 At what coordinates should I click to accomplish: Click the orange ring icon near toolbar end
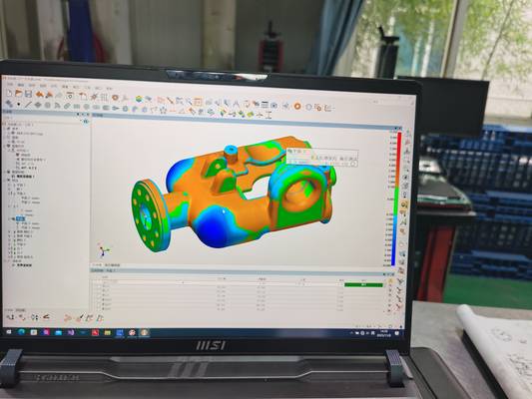[297, 106]
